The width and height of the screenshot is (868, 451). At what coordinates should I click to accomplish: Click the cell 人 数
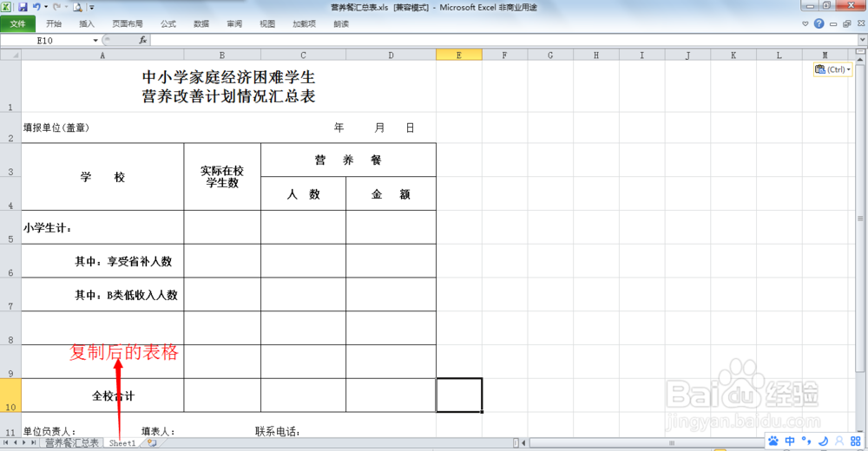[303, 194]
